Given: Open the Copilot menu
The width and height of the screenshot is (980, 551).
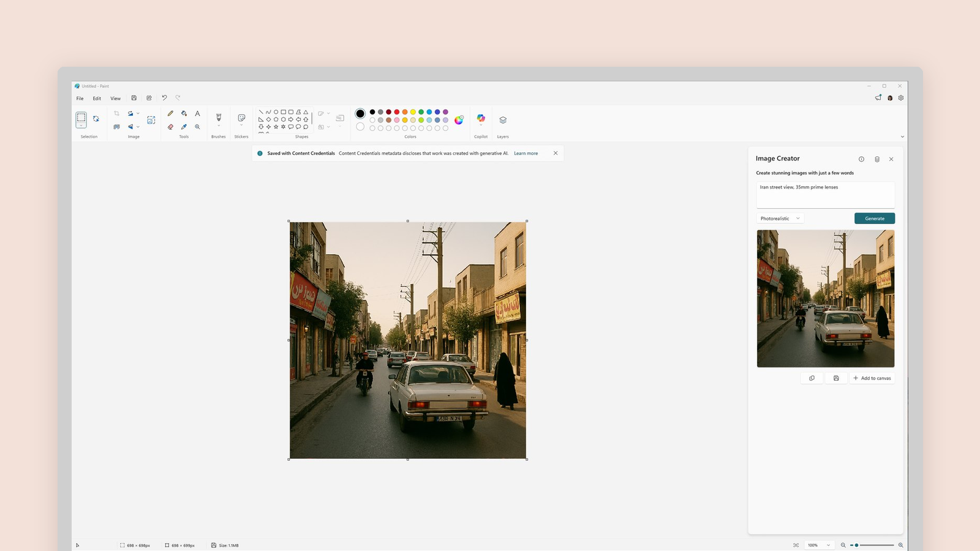Looking at the screenshot, I should pos(481,118).
